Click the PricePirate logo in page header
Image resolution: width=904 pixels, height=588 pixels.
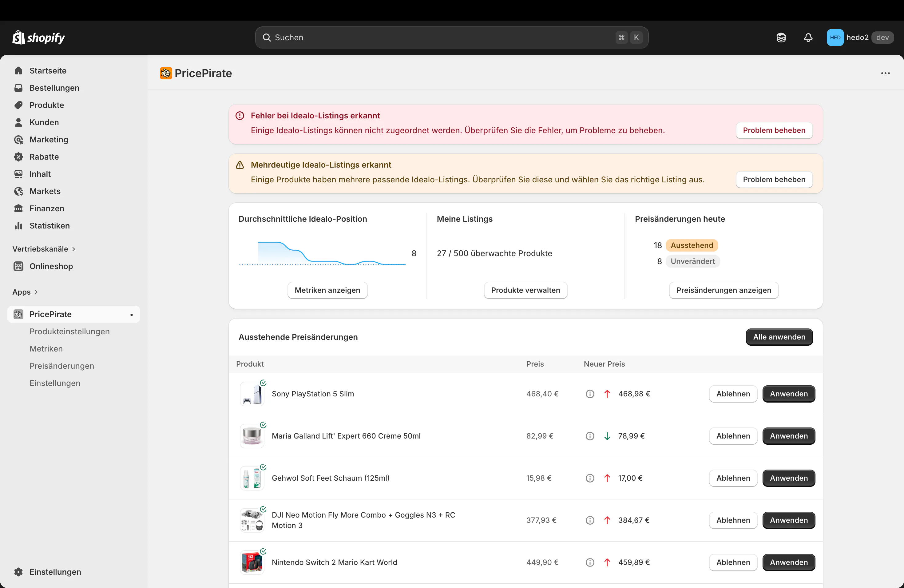166,73
